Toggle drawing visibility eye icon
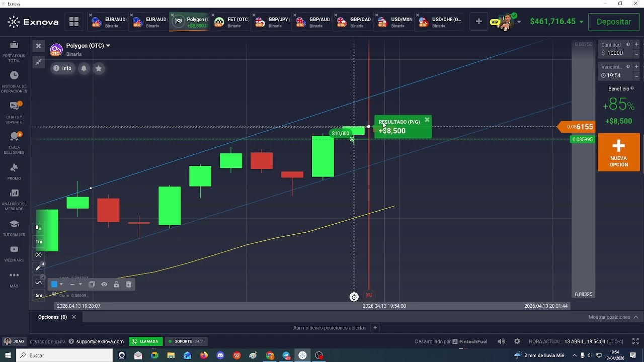Viewport: 644px width, 362px height. (104, 284)
